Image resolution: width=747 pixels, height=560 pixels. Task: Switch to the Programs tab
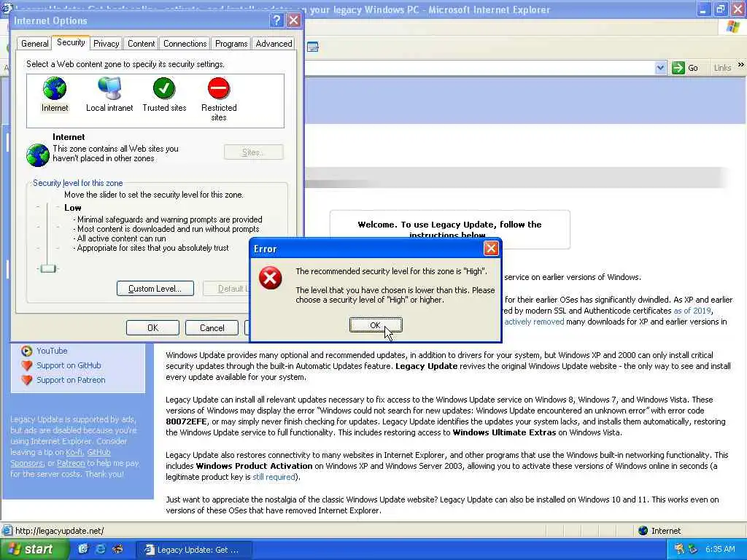tap(231, 43)
